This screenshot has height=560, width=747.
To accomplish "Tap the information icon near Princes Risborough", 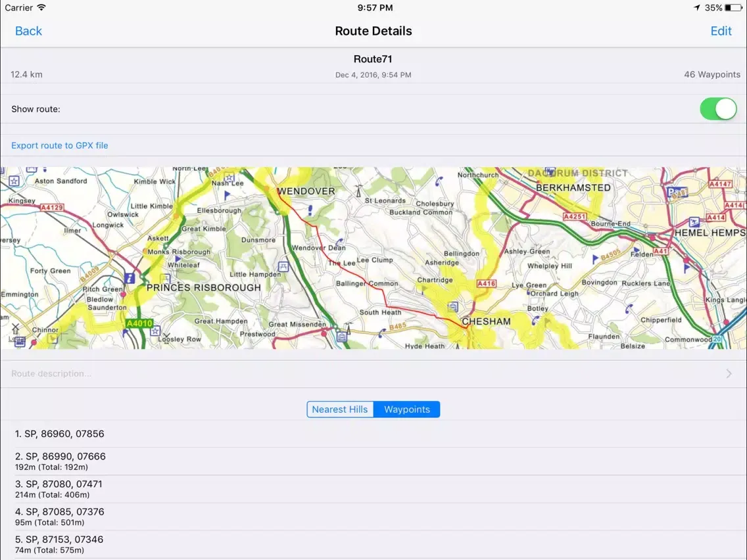I will [130, 279].
